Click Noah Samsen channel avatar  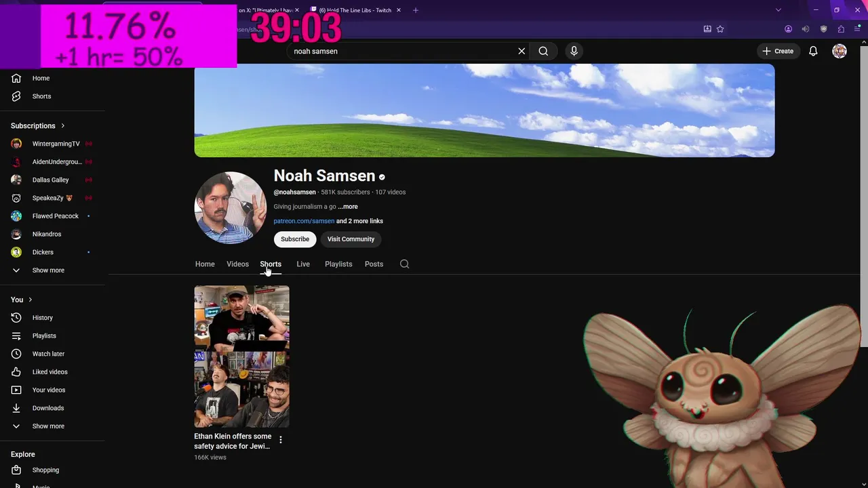click(x=230, y=207)
